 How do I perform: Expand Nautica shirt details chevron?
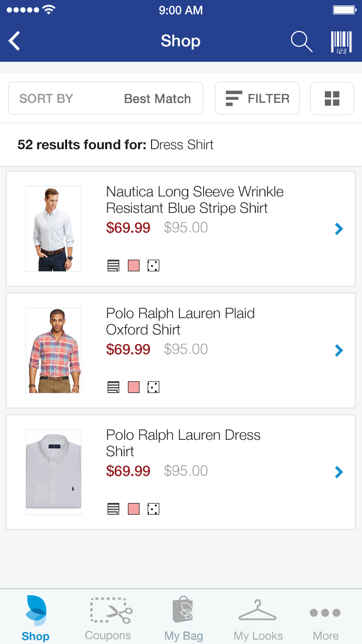click(339, 229)
